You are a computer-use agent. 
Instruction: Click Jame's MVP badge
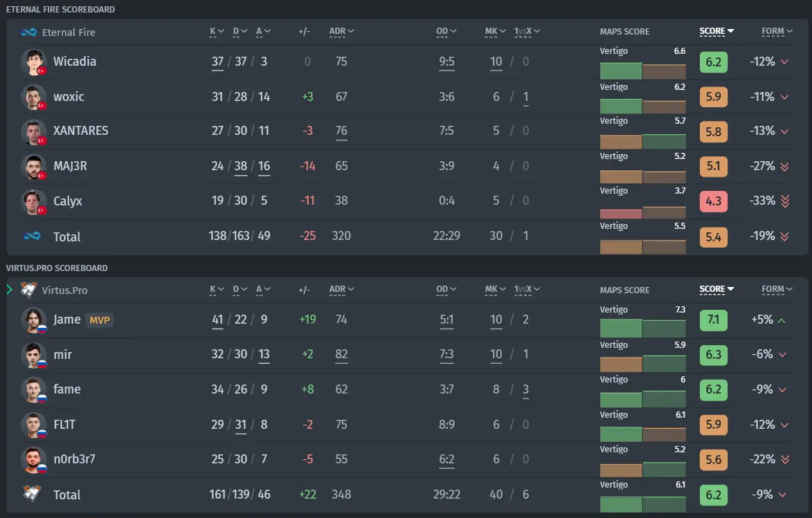click(x=100, y=320)
